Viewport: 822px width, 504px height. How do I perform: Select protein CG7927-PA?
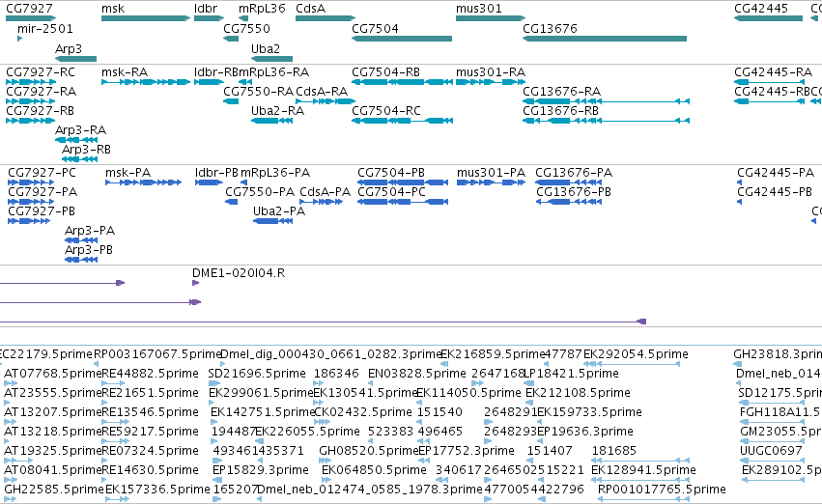tap(43, 192)
